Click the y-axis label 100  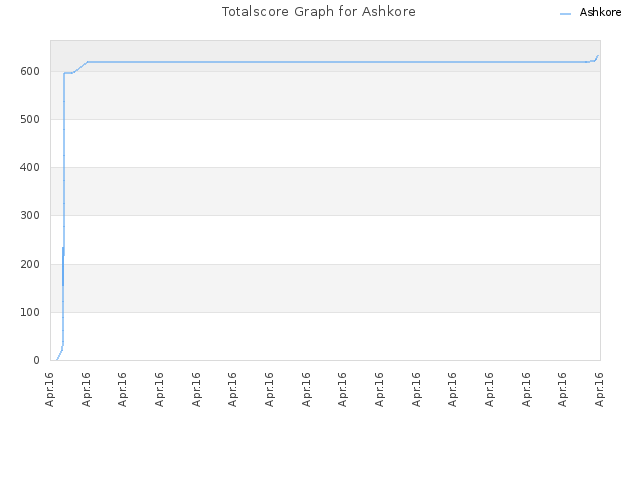pos(30,313)
